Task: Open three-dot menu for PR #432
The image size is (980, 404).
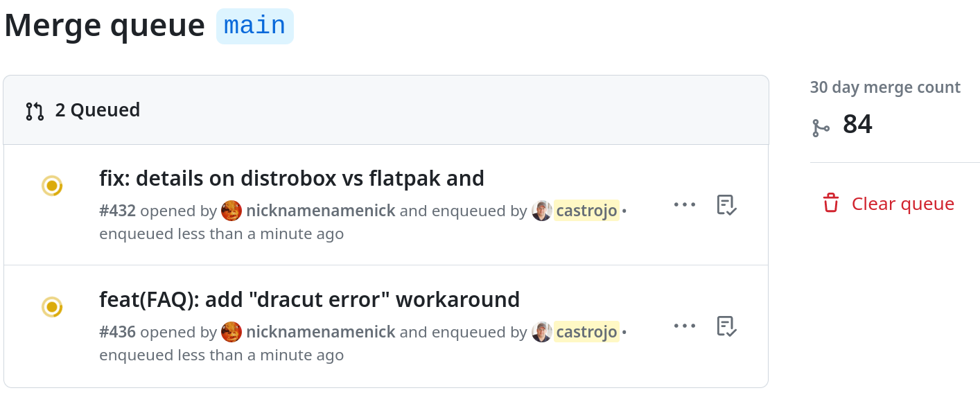Action: pyautogui.click(x=684, y=205)
